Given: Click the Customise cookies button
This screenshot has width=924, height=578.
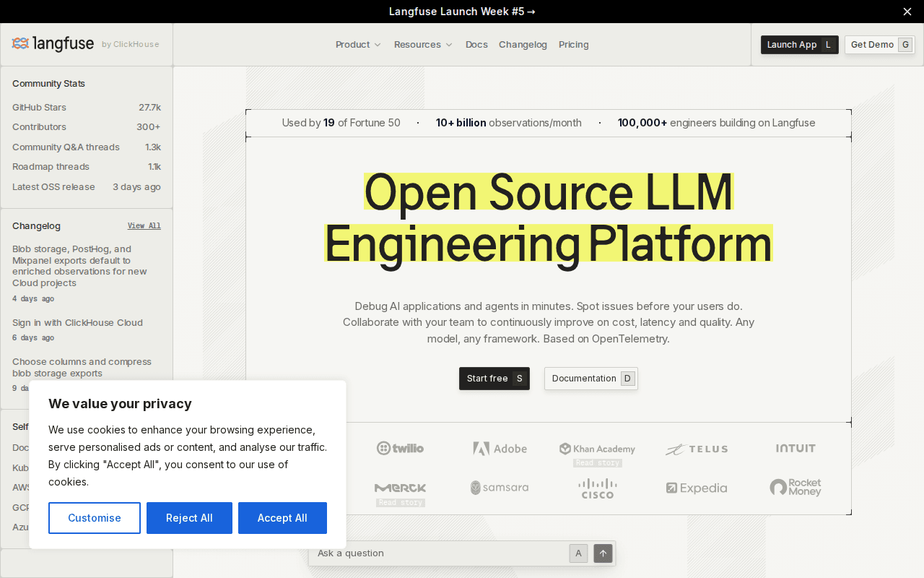Looking at the screenshot, I should click(x=95, y=518).
